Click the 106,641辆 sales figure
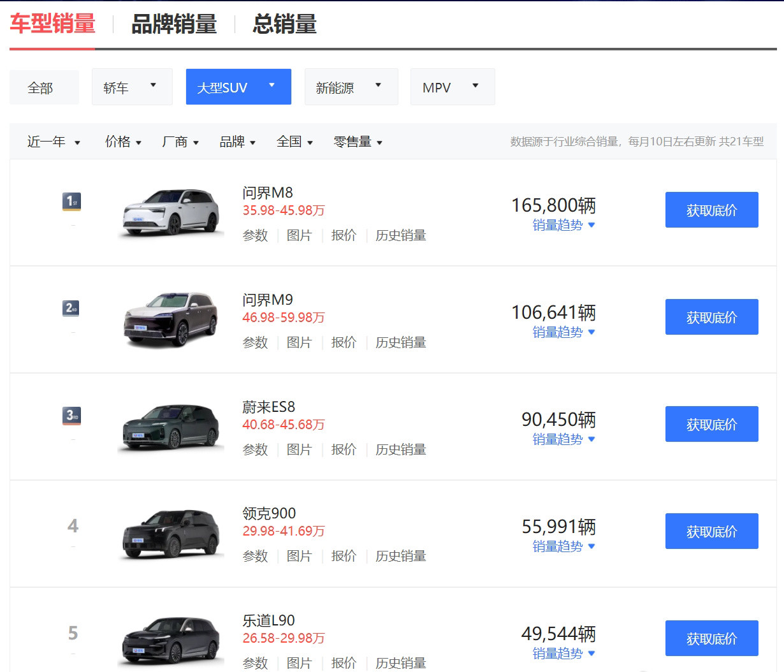The image size is (784, 672). point(553,312)
